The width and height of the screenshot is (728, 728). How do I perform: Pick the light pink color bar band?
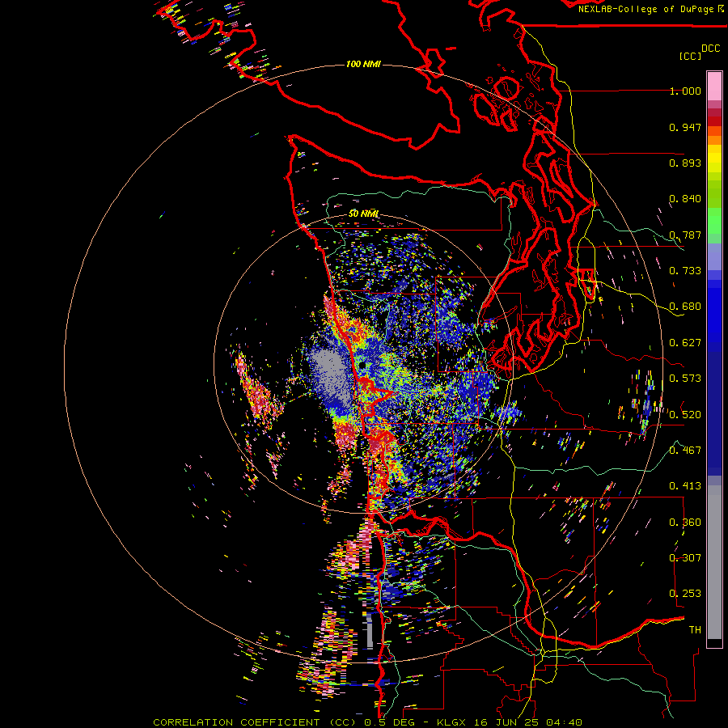(x=714, y=87)
